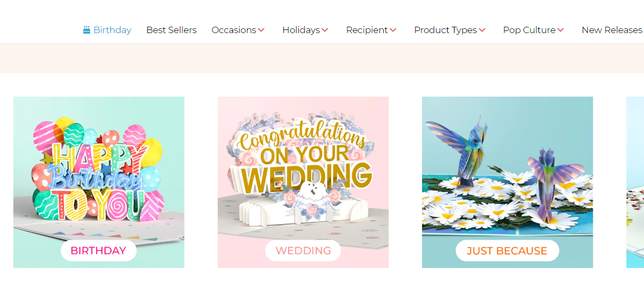This screenshot has height=300, width=644.
Task: Click the JUST BECAUSE category button
Action: coord(507,250)
